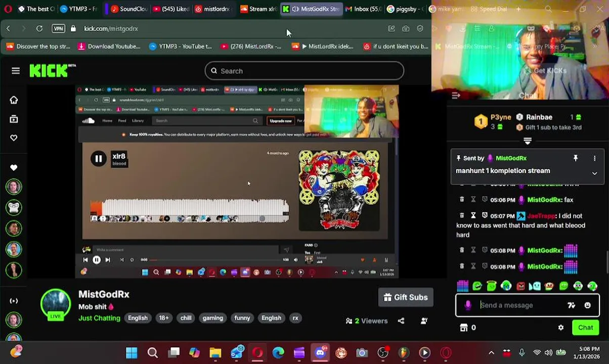The width and height of the screenshot is (609, 364).
Task: Click the text style icon in chat
Action: point(571,305)
